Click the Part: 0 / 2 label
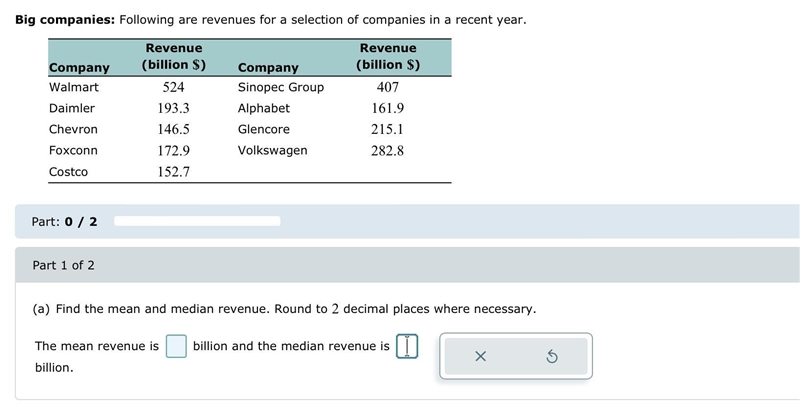Image resolution: width=800 pixels, height=414 pixels. click(x=64, y=222)
